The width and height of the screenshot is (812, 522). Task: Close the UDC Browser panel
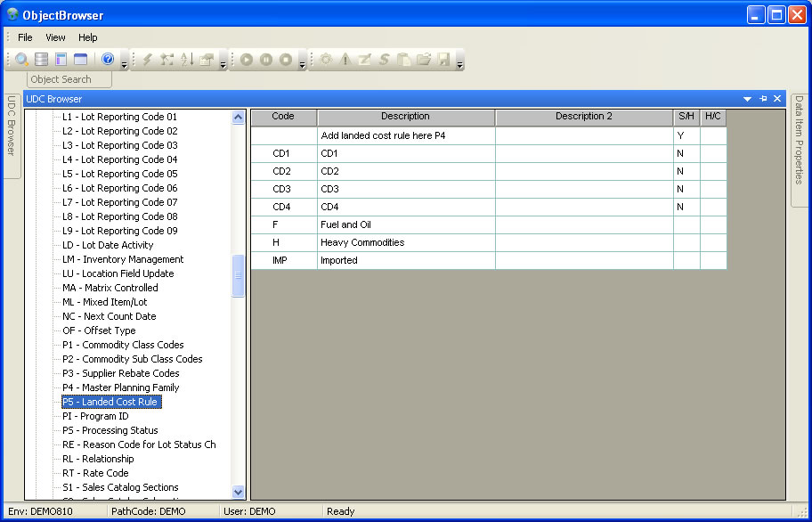(777, 99)
